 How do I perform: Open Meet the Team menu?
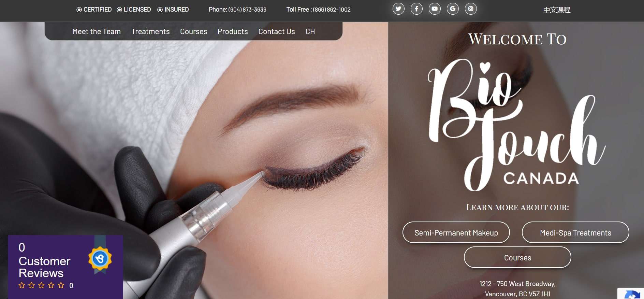click(x=97, y=31)
